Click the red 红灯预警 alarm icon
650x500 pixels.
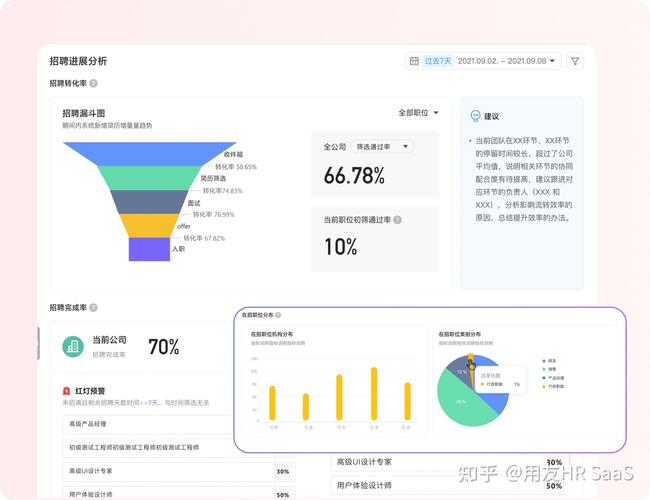point(66,391)
